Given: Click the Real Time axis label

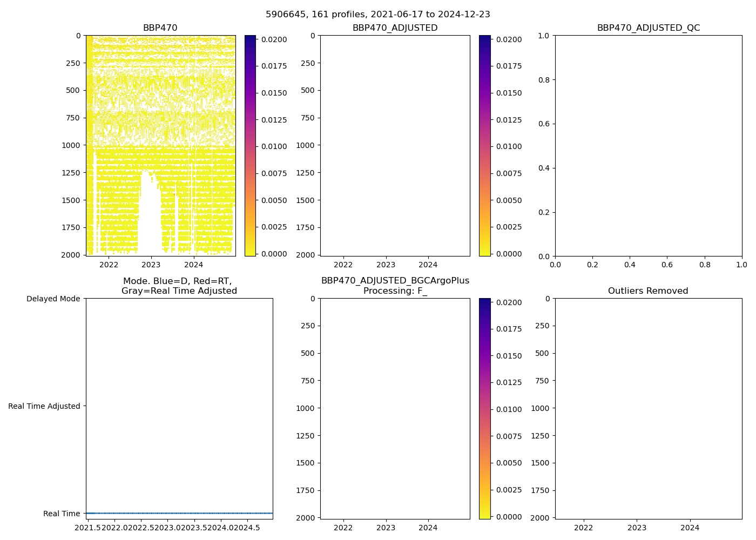Looking at the screenshot, I should [62, 514].
